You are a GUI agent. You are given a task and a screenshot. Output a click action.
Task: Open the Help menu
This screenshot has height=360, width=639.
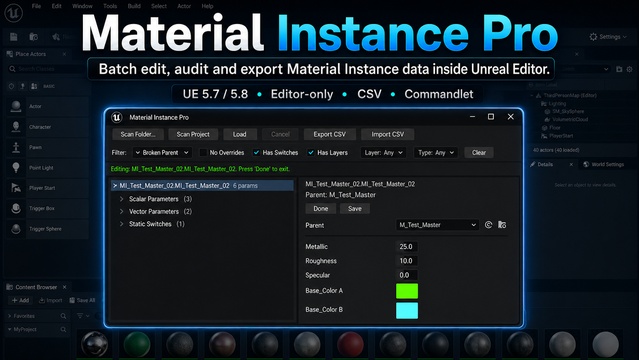click(207, 6)
